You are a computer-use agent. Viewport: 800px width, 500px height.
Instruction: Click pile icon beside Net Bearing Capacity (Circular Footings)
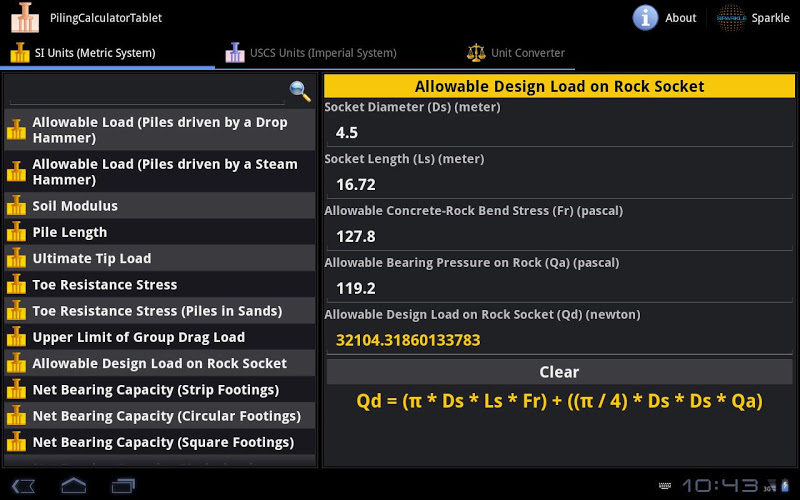point(16,416)
